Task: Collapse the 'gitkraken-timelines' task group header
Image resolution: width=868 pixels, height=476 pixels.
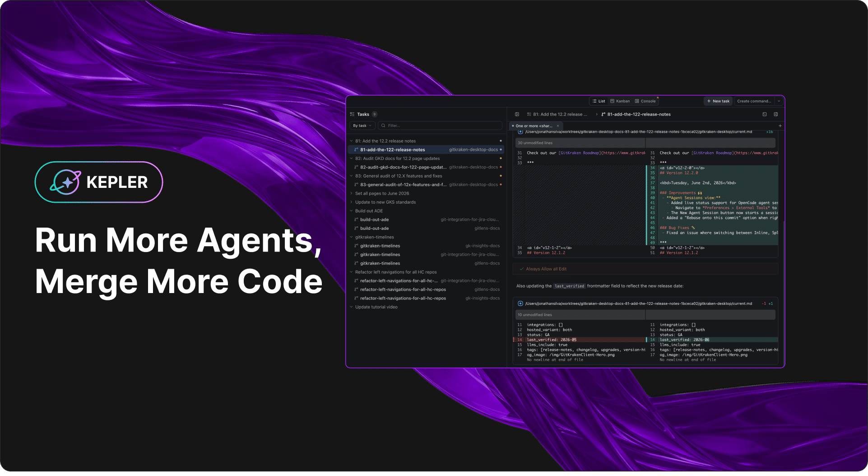Action: (x=352, y=237)
